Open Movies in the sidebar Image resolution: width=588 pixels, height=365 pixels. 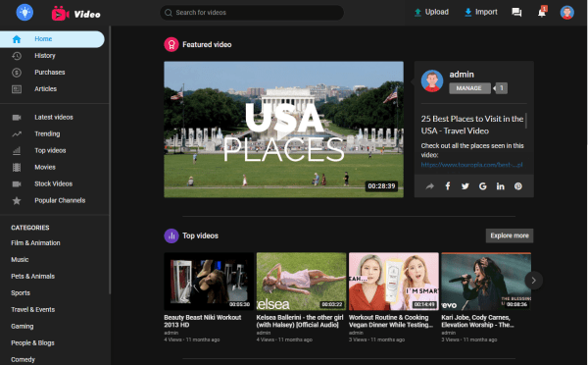(45, 167)
